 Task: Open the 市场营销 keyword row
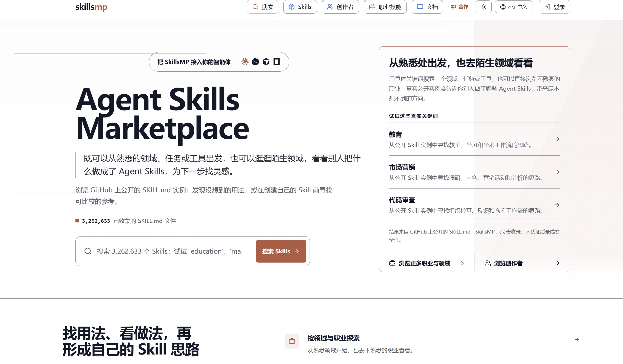pos(475,172)
